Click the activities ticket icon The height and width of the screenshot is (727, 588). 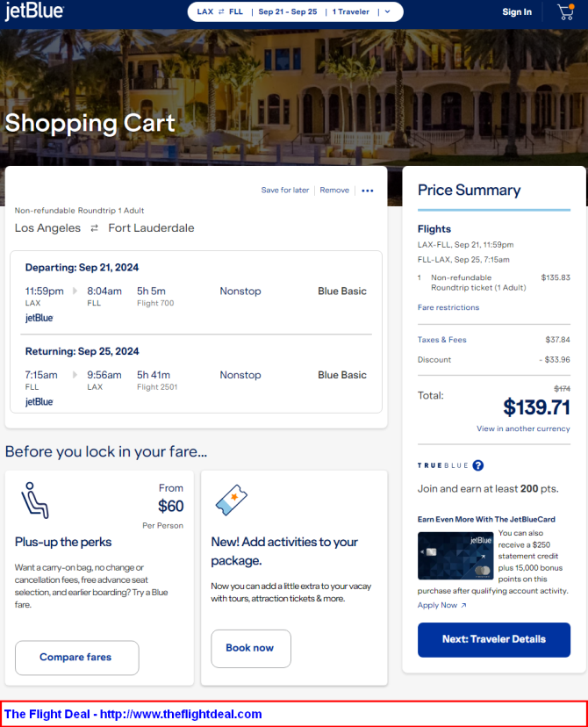click(231, 500)
